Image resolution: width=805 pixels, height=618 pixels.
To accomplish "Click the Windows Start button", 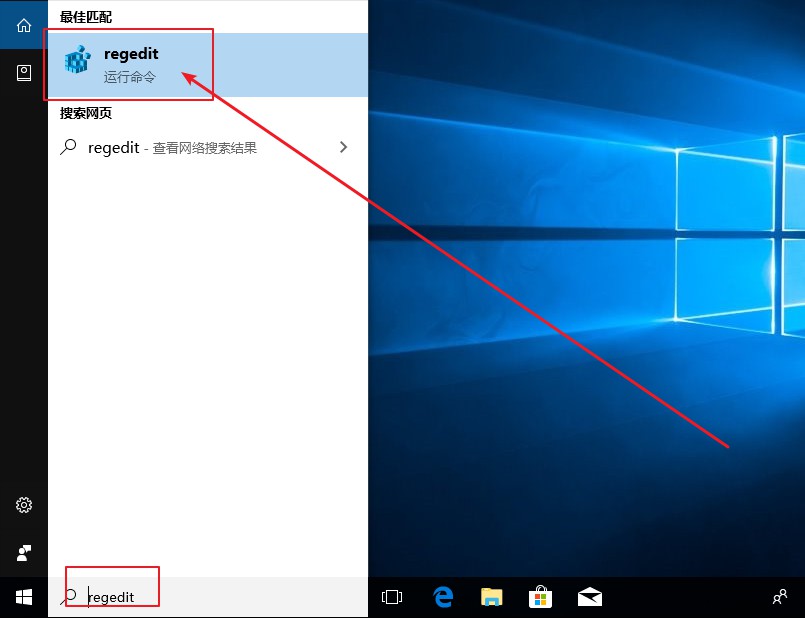I will tap(24, 597).
